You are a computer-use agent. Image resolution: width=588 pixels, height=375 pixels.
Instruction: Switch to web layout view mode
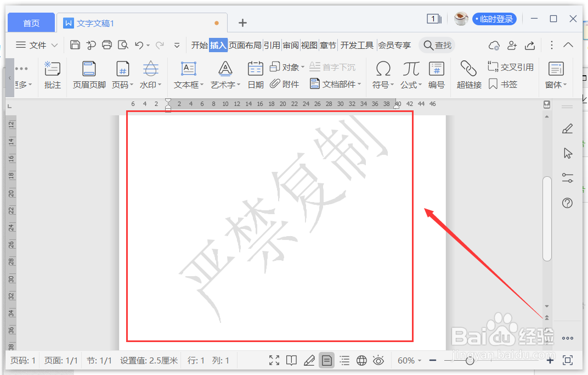361,361
